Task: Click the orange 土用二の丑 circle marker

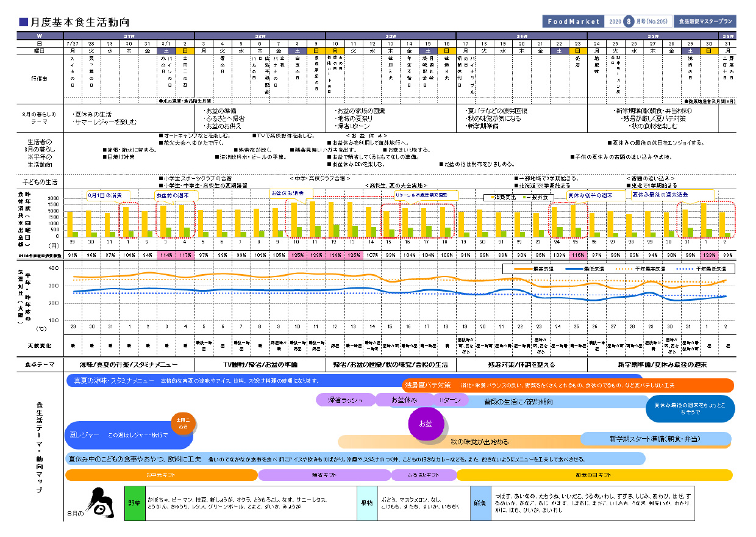Action: pos(182,423)
